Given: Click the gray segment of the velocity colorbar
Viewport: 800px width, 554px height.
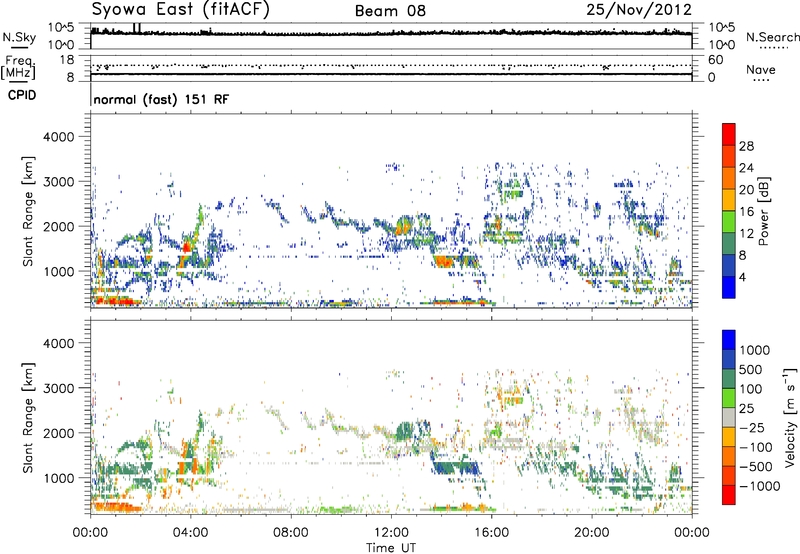Looking at the screenshot, I should [x=729, y=417].
